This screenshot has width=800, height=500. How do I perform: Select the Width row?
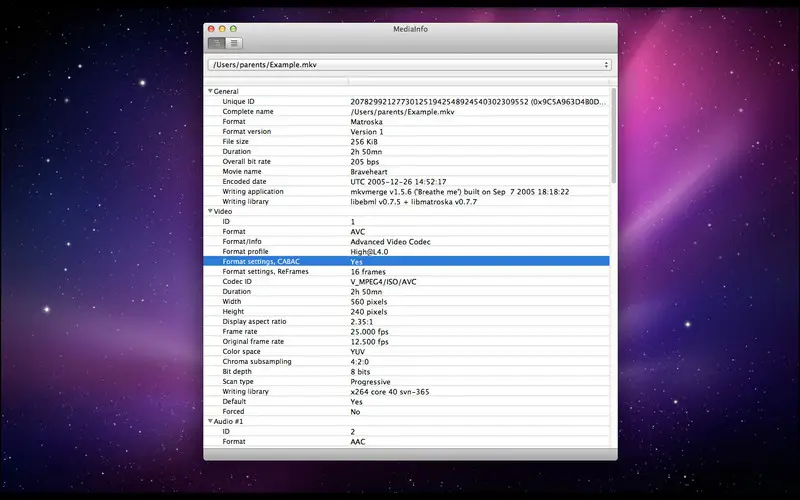click(406, 302)
